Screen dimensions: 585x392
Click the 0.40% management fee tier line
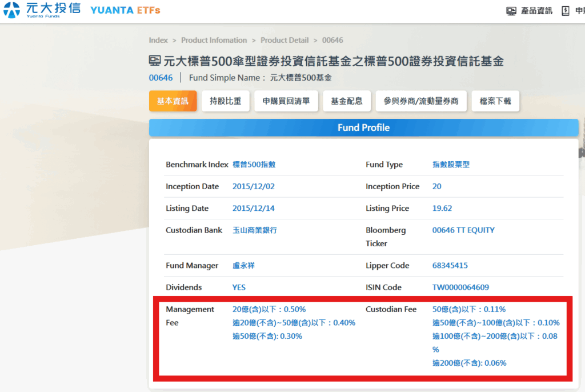point(294,322)
